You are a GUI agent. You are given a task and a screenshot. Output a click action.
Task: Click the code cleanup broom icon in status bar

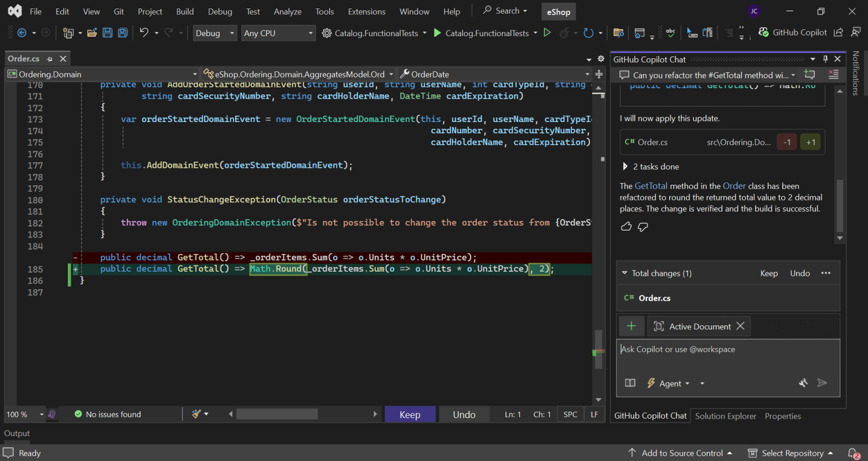pos(197,414)
